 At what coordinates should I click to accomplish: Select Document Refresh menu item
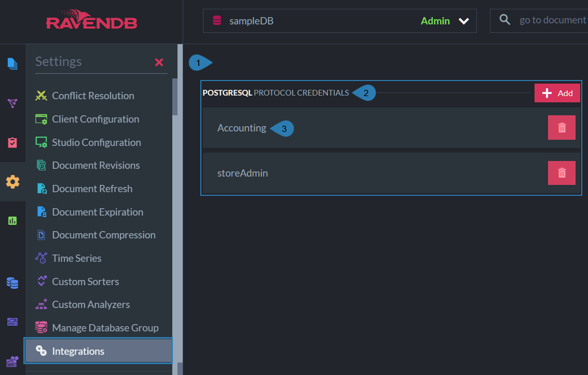[92, 189]
